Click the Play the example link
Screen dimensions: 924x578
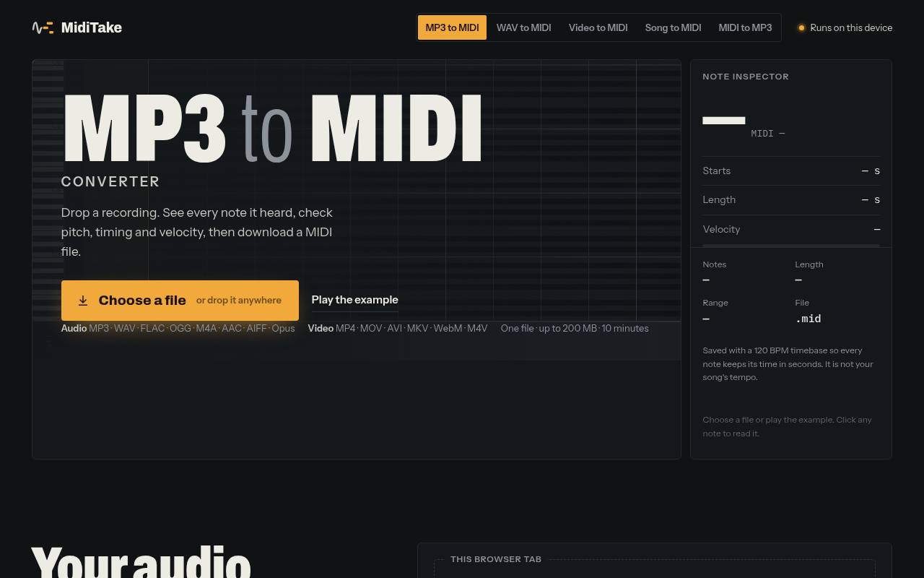point(354,300)
